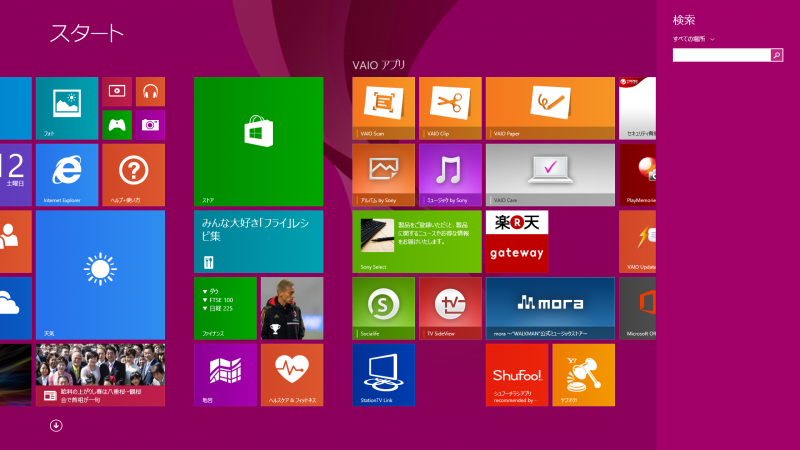Click the search magnifier button
The width and height of the screenshot is (800, 450).
click(x=777, y=55)
